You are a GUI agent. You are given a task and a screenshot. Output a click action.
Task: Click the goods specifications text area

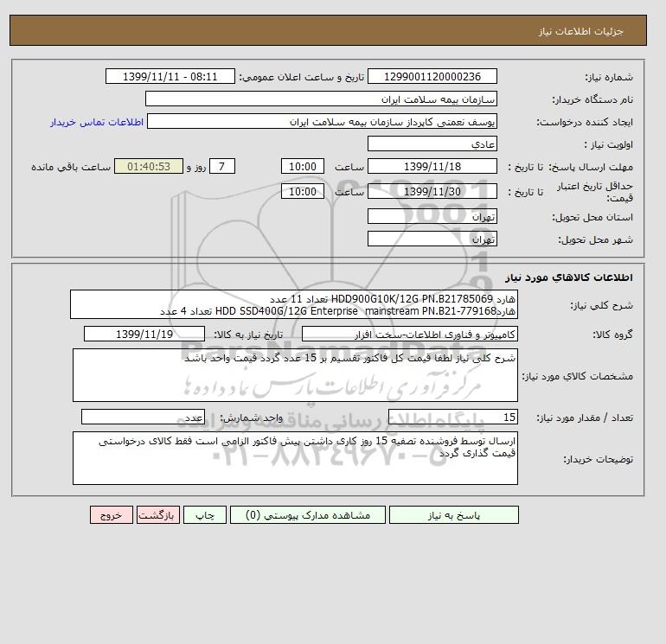coord(295,375)
